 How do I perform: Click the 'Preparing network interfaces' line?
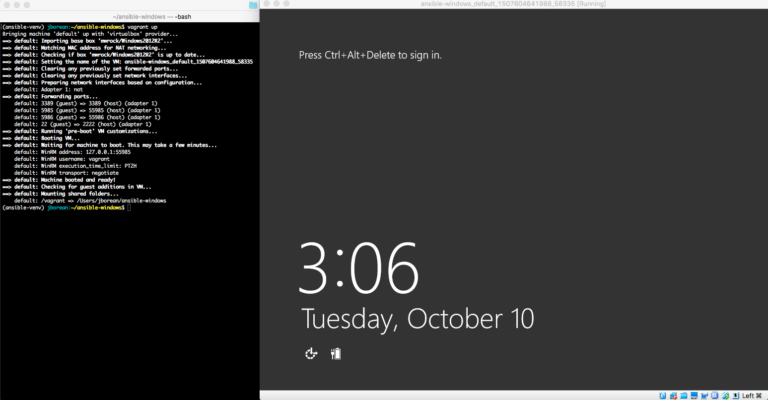[x=102, y=83]
